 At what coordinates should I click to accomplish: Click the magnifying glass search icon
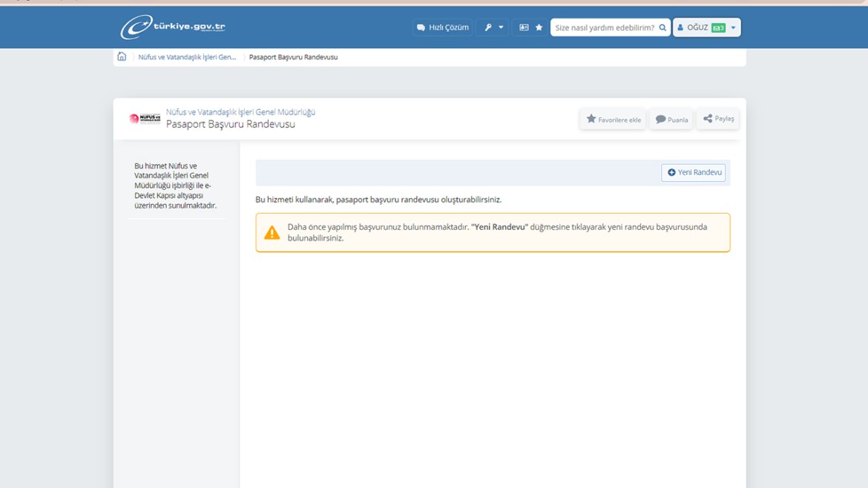tap(662, 27)
